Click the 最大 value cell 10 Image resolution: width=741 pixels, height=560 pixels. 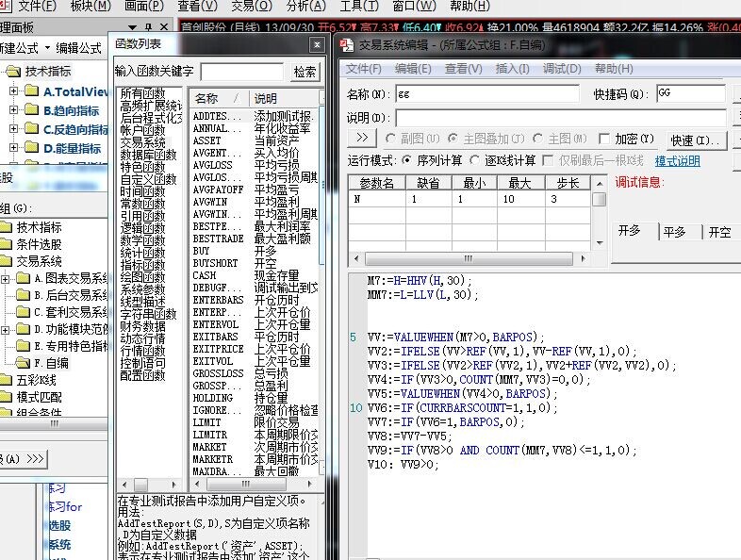520,199
